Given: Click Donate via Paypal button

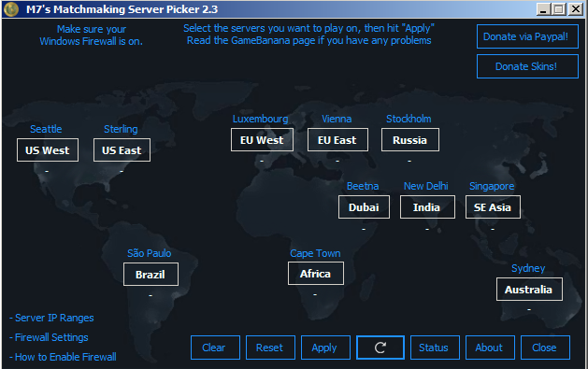Looking at the screenshot, I should [x=527, y=36].
